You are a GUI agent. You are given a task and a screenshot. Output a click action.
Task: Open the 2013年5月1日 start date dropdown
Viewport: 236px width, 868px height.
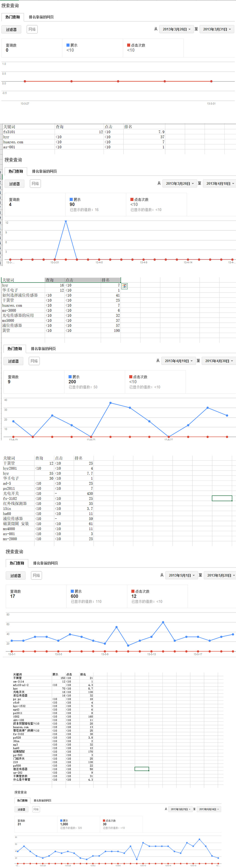(x=182, y=576)
